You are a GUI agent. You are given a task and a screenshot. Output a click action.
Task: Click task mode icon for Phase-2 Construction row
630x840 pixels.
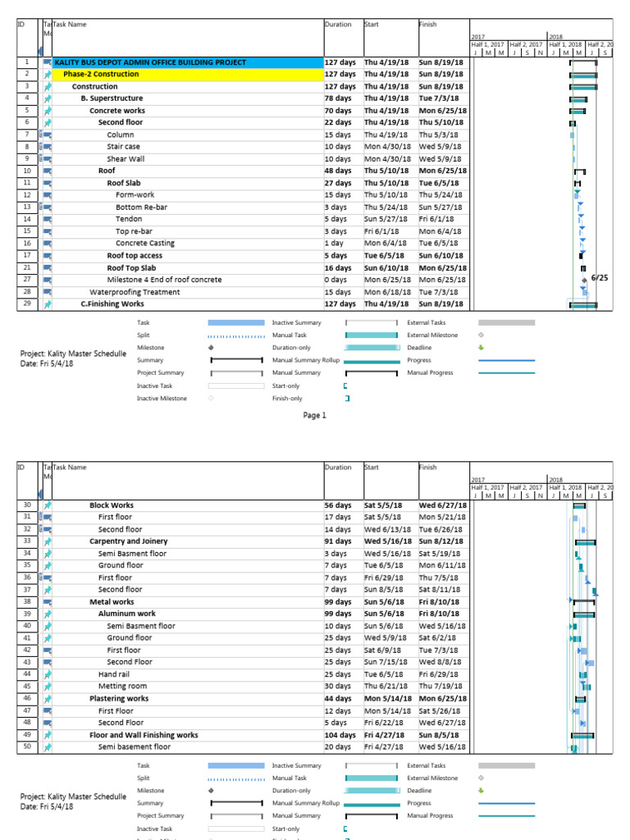(x=48, y=75)
